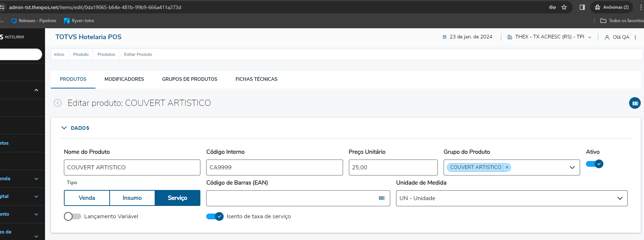The height and width of the screenshot is (240, 644).
Task: Open the Grupo do Produto dropdown
Action: pos(572,167)
